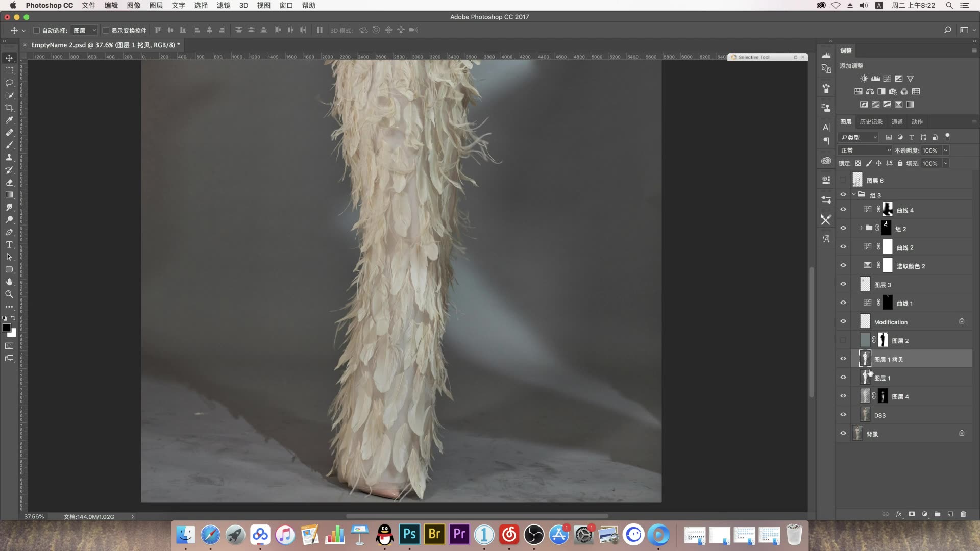The height and width of the screenshot is (551, 980).
Task: Select the Hand tool
Action: [9, 282]
